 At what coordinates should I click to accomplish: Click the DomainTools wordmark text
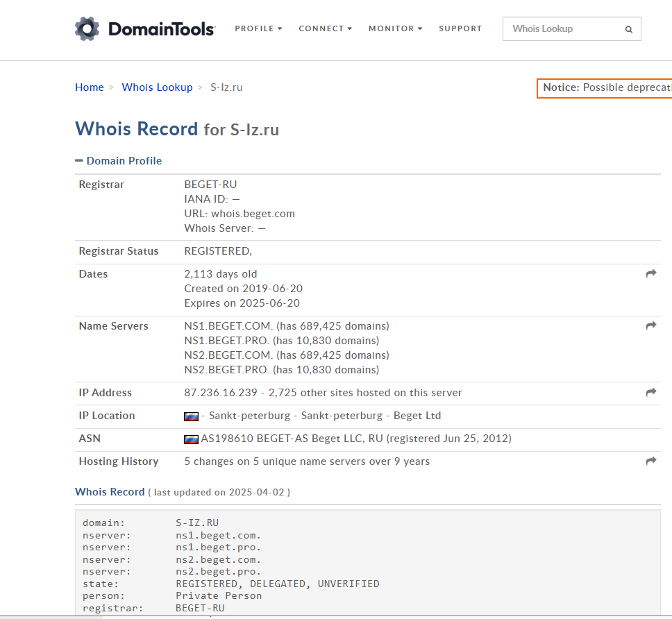[x=161, y=29]
